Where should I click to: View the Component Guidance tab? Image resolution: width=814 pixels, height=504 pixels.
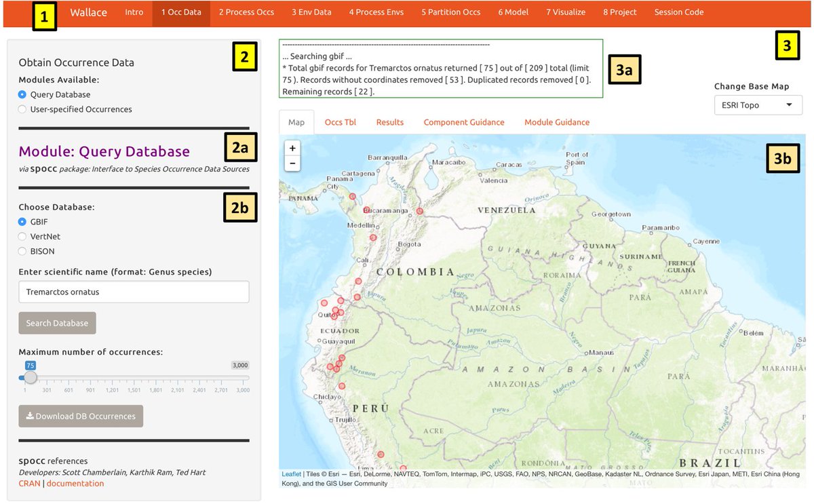(464, 122)
